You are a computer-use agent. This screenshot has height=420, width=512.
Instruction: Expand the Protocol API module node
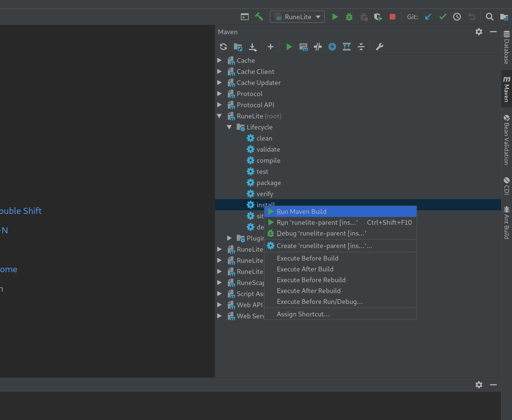pos(219,105)
